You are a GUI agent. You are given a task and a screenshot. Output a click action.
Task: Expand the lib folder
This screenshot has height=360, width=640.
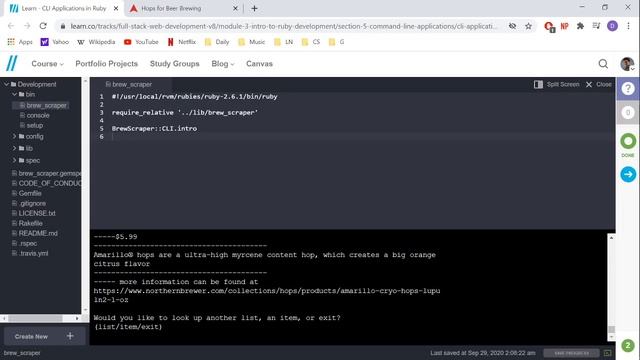[15, 148]
